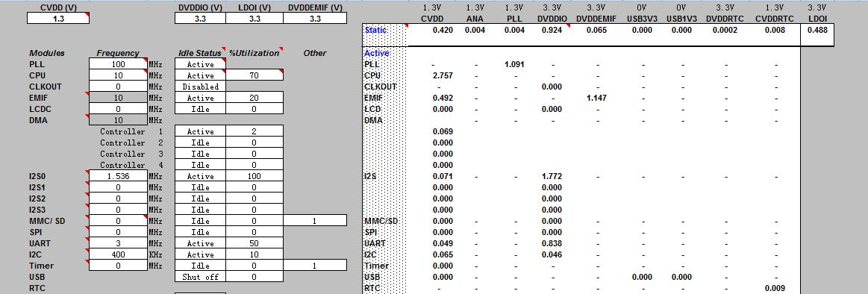This screenshot has width=868, height=294.
Task: Click the I2S0 frequency cell showing 1.536
Action: 119,176
